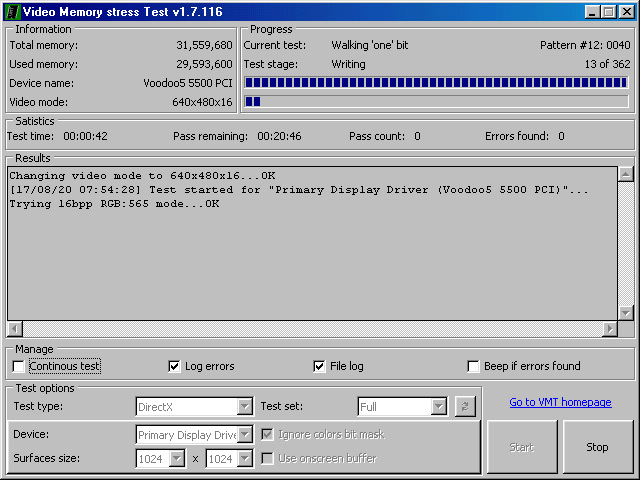Open the first Surfaces size 1024 dropdown

[177, 458]
